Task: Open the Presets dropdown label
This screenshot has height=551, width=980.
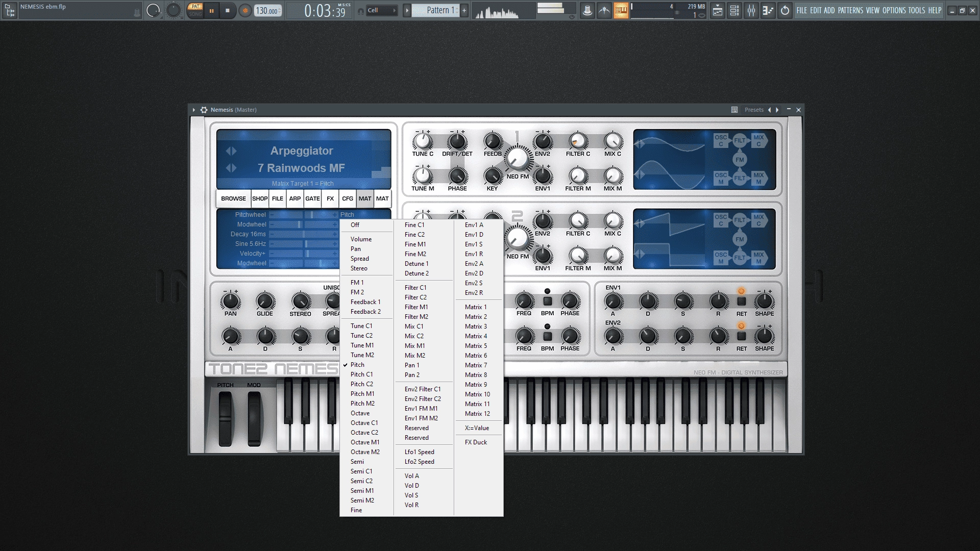Action: pyautogui.click(x=754, y=110)
